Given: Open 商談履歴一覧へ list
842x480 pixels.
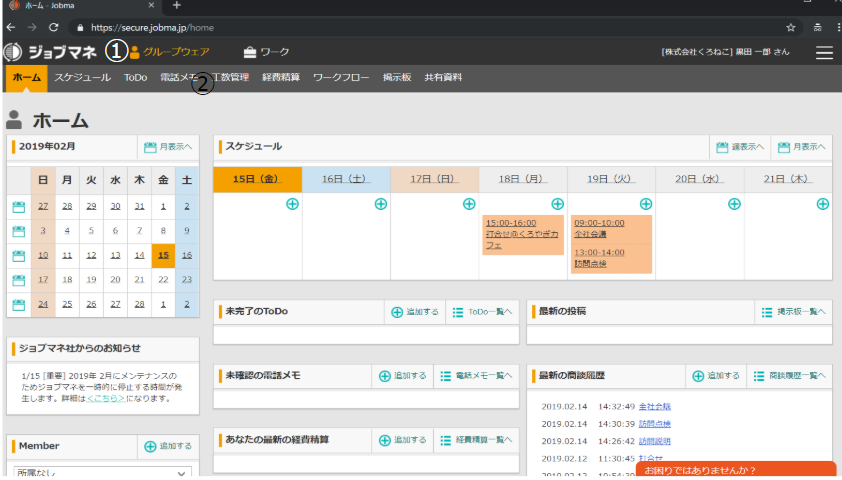Looking at the screenshot, I should 789,376.
